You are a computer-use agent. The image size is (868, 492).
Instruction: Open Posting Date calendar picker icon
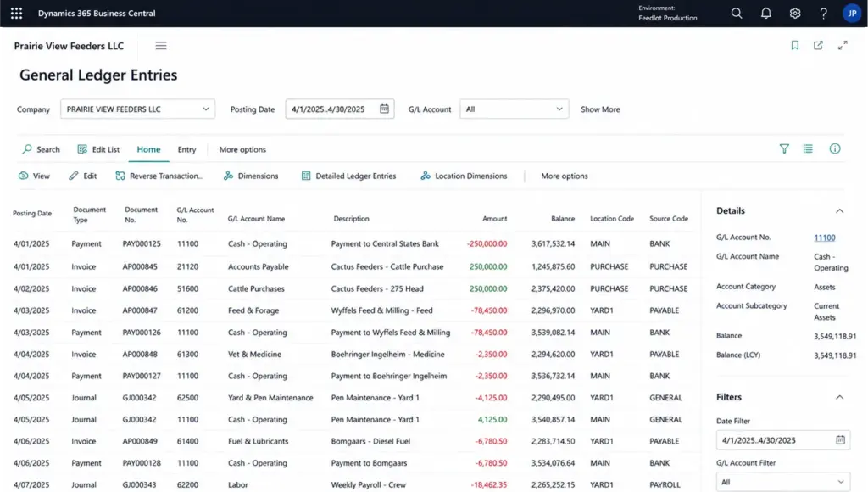tap(384, 109)
